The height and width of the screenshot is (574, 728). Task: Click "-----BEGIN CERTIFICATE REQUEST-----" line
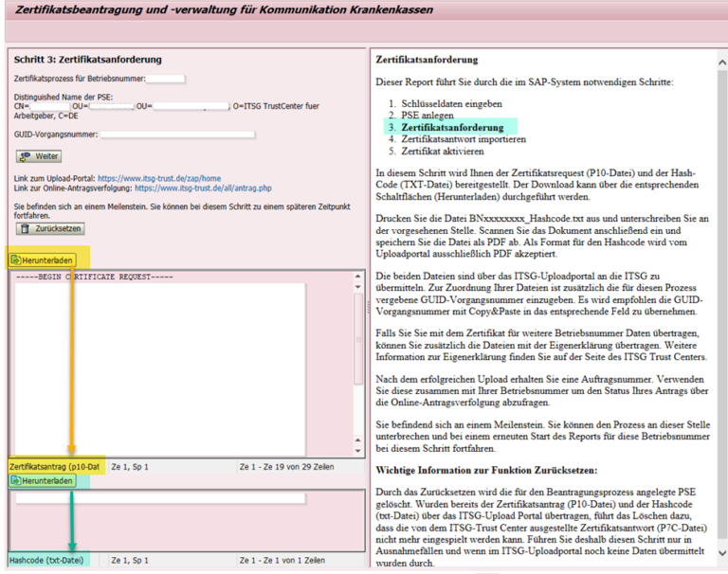point(94,277)
